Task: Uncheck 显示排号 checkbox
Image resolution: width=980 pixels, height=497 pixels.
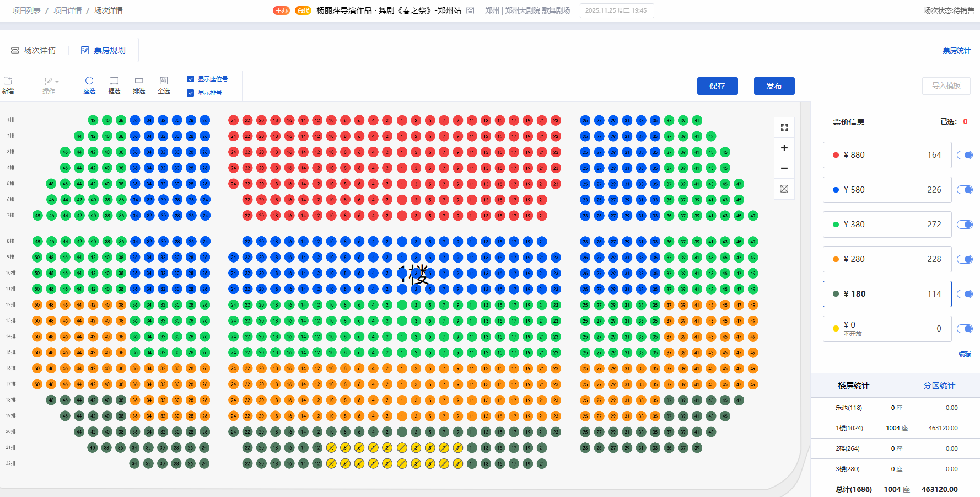Action: [x=191, y=93]
